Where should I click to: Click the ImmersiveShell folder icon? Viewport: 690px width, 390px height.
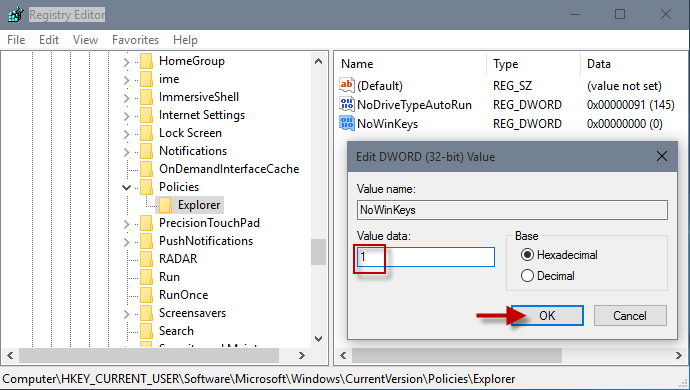click(146, 97)
